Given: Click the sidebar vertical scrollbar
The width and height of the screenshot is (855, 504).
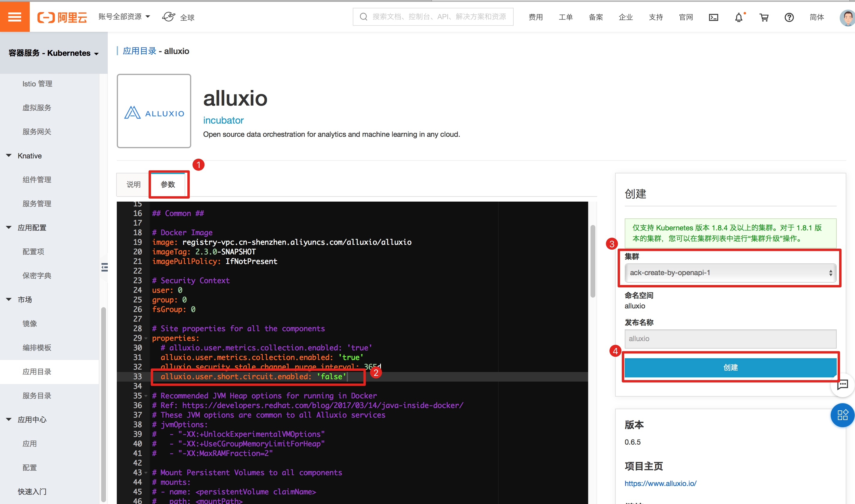Looking at the screenshot, I should point(103,404).
